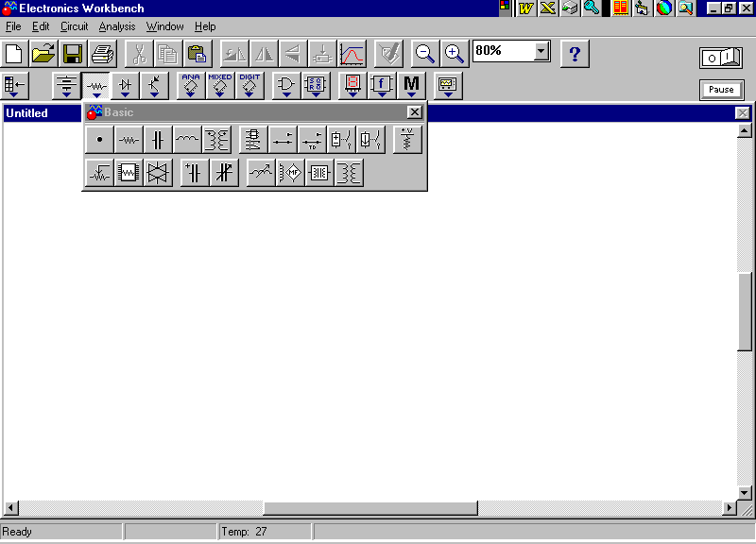Open the File menu
This screenshot has height=544, width=756.
(13, 26)
